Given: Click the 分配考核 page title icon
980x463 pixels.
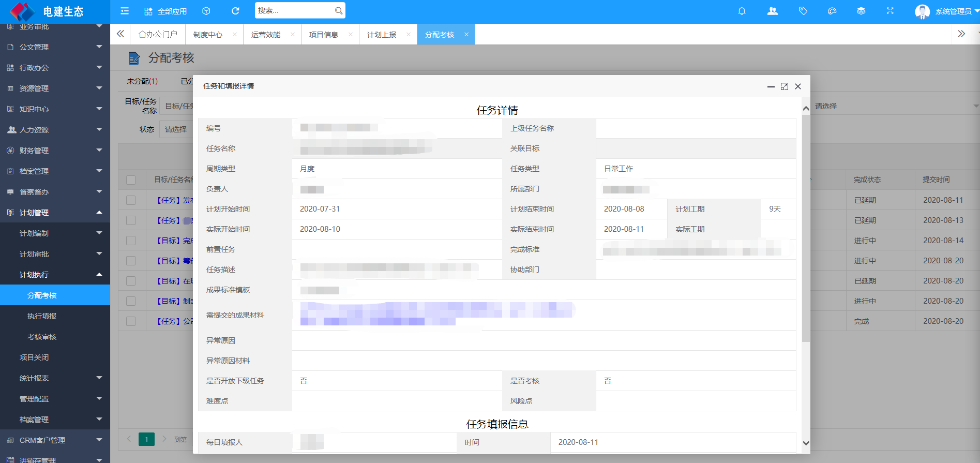Looking at the screenshot, I should coord(134,58).
